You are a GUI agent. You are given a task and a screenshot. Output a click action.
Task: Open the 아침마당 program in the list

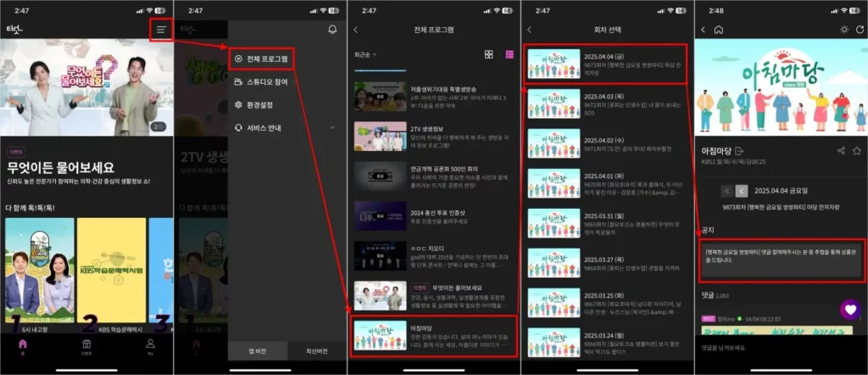point(434,336)
